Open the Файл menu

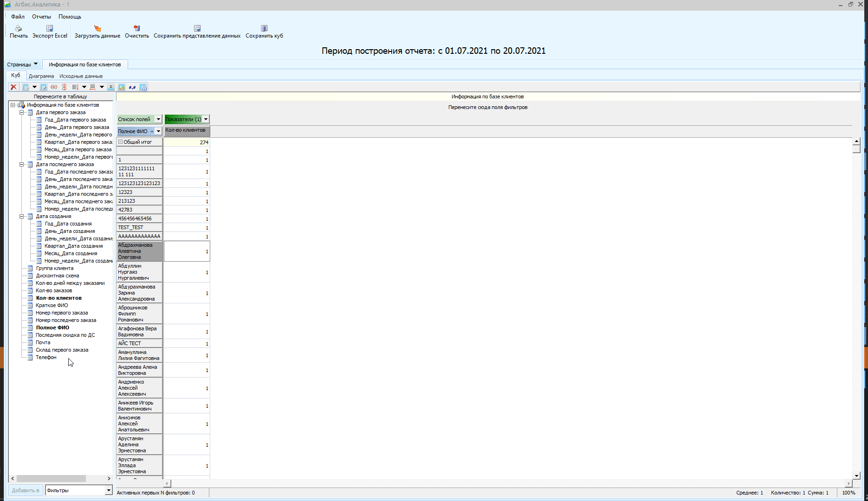click(18, 17)
